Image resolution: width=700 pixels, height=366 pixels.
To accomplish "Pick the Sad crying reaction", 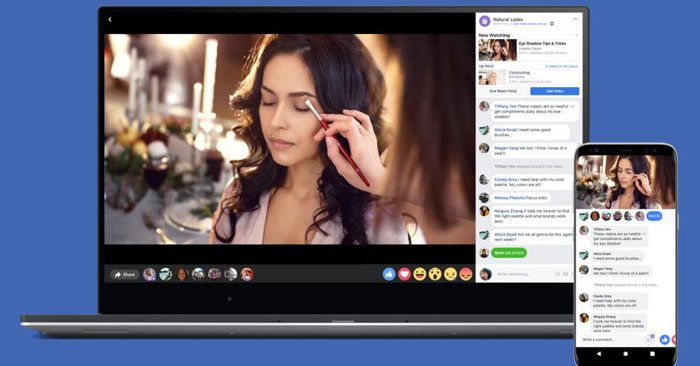I will 450,274.
